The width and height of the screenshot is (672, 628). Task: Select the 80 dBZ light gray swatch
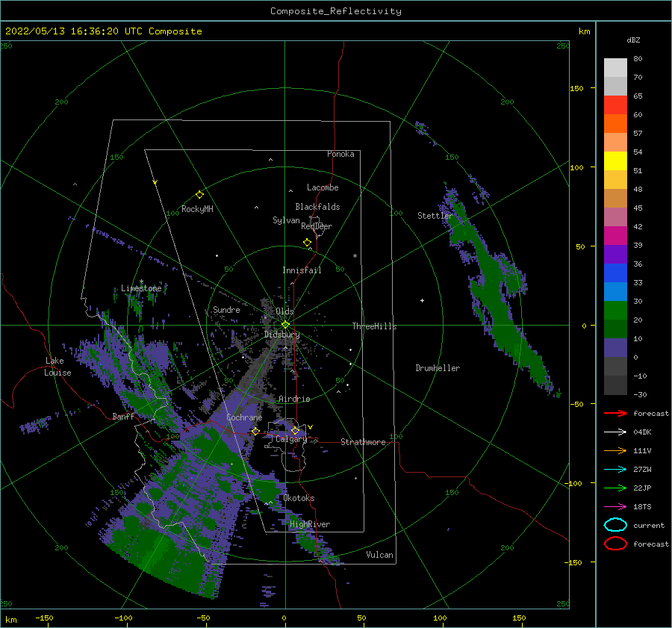click(x=615, y=67)
